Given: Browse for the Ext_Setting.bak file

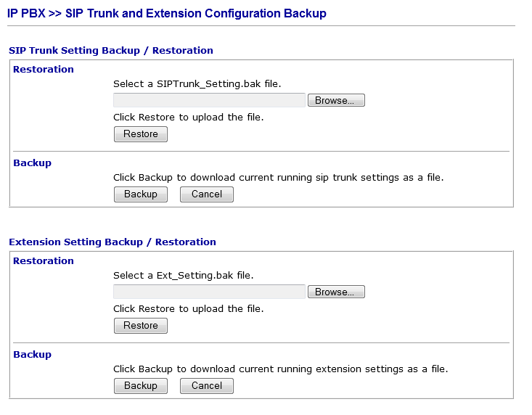Looking at the screenshot, I should pos(336,292).
